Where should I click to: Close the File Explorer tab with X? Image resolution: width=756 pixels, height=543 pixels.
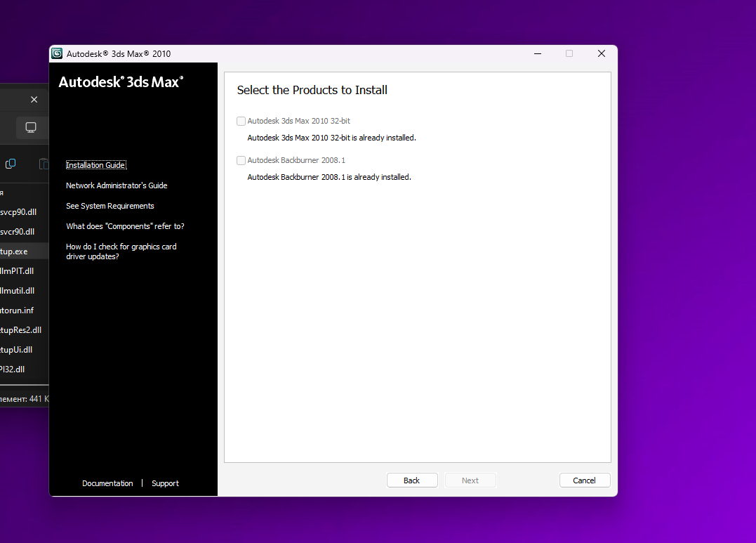coord(34,99)
